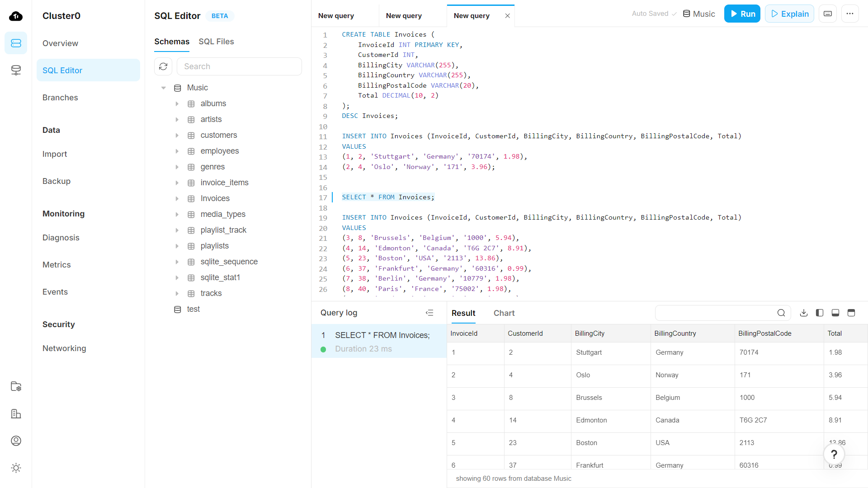Image resolution: width=868 pixels, height=488 pixels.
Task: Expand the invoice_items table node
Action: 177,183
